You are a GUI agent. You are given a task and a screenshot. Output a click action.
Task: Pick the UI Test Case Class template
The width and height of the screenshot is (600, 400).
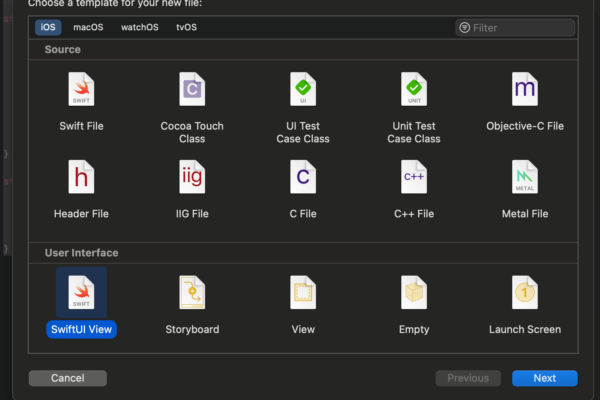[x=303, y=91]
